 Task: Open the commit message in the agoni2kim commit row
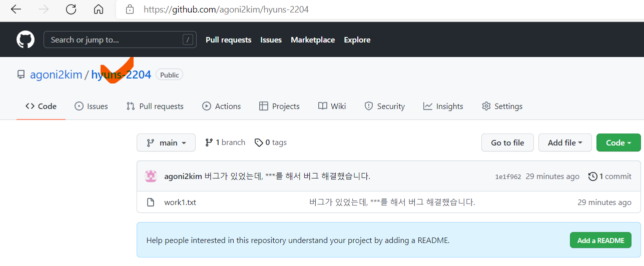[287, 176]
